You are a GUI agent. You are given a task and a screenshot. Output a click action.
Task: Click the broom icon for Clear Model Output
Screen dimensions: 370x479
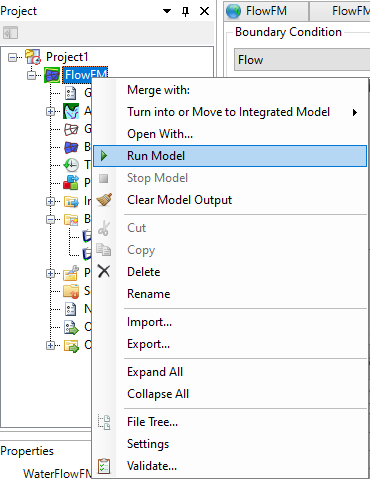pos(104,200)
